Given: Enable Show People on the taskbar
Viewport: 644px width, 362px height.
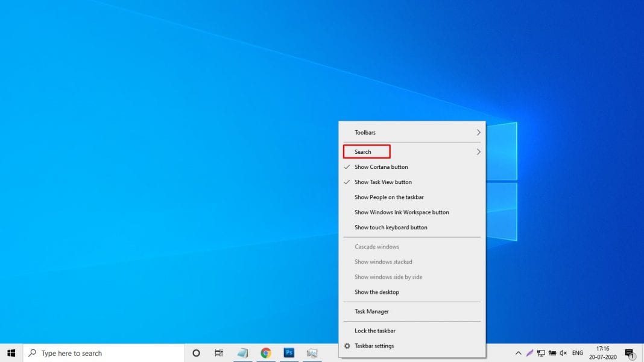Looking at the screenshot, I should click(388, 197).
